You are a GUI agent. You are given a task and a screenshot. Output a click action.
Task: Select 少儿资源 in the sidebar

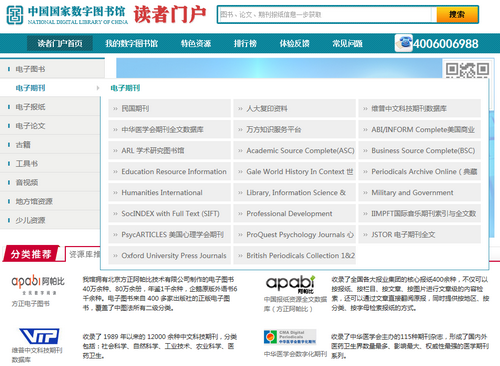point(50,220)
